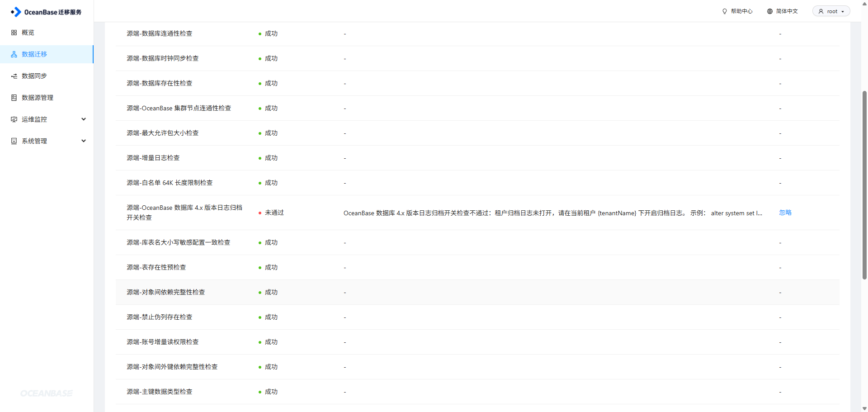Click 成功 status of 表存在性预检查 row

271,267
